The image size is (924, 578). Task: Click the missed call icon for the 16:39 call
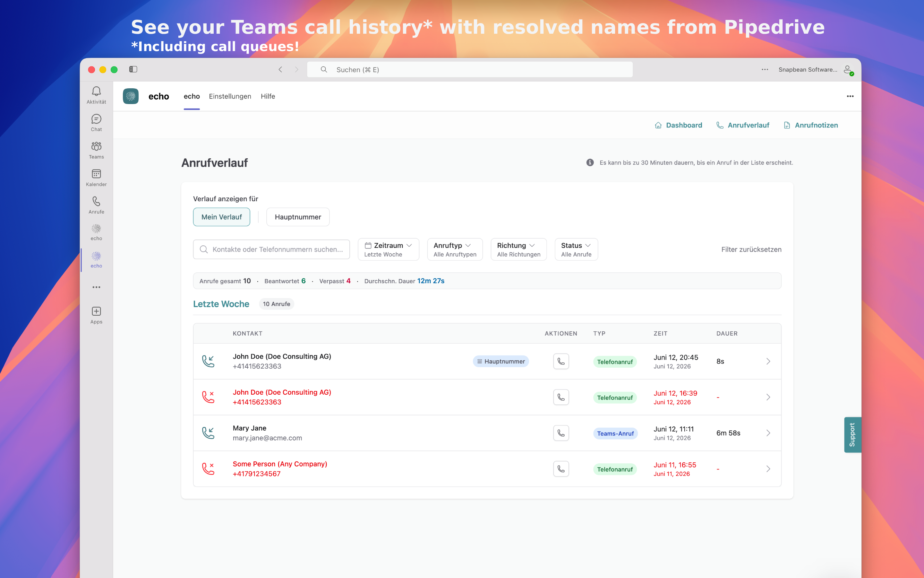pos(208,397)
